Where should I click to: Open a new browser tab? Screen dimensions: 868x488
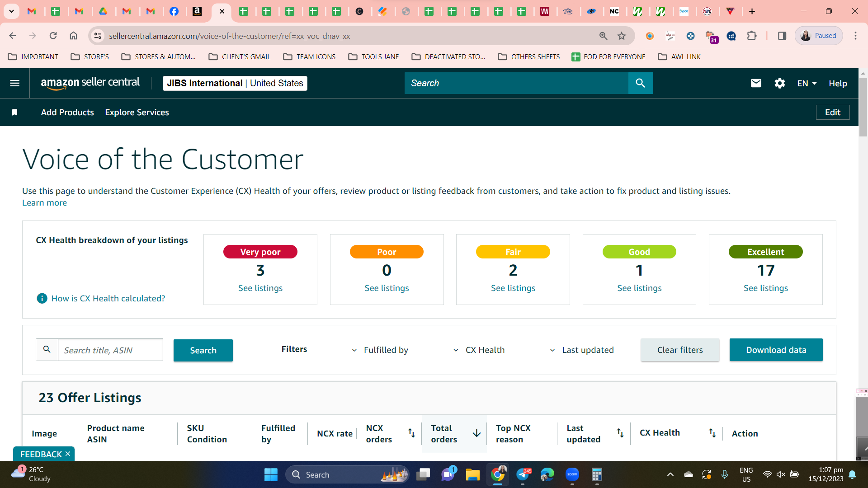752,11
